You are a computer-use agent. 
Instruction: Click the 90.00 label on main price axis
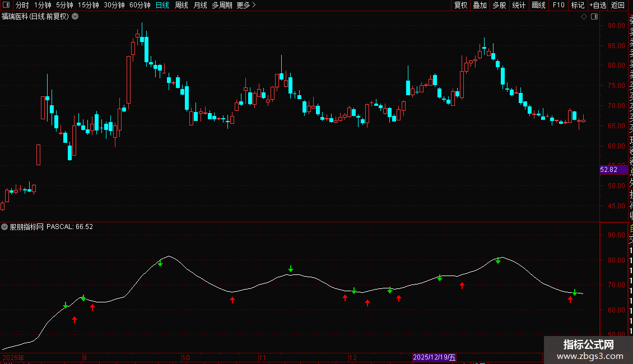pos(616,25)
